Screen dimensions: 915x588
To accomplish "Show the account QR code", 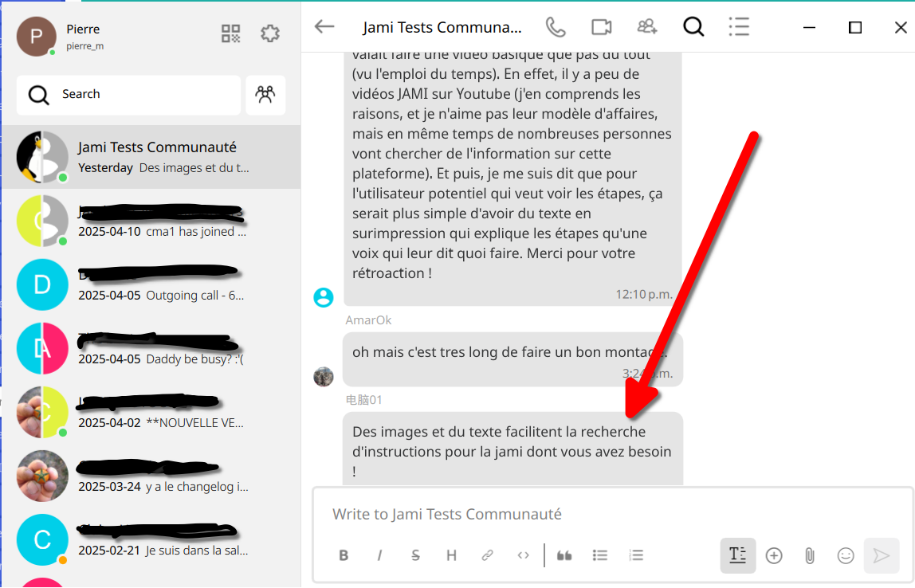I will pyautogui.click(x=230, y=33).
